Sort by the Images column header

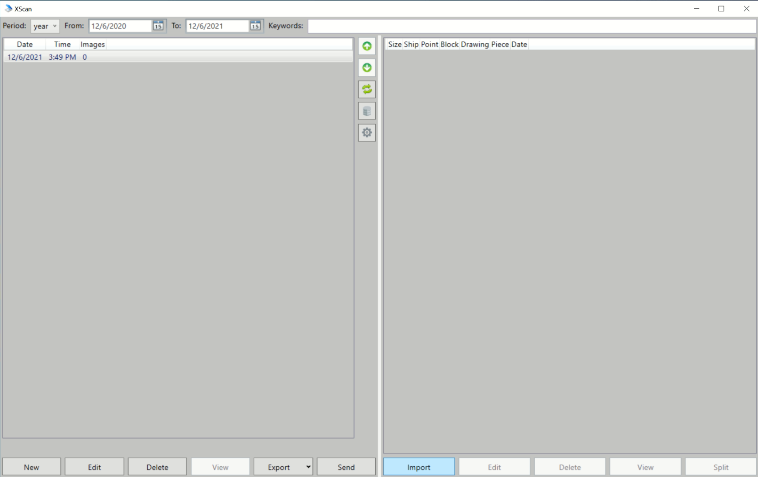(x=92, y=44)
